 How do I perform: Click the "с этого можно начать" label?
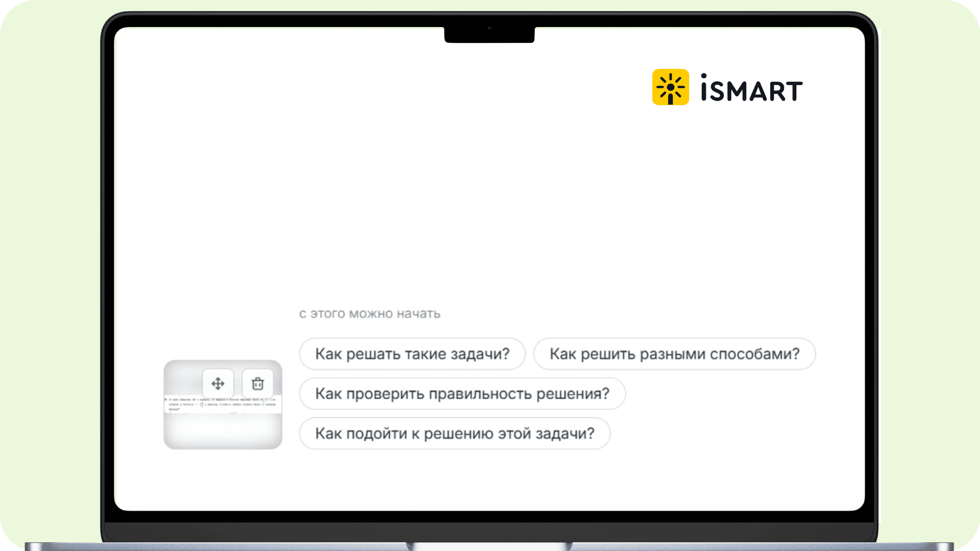(370, 314)
